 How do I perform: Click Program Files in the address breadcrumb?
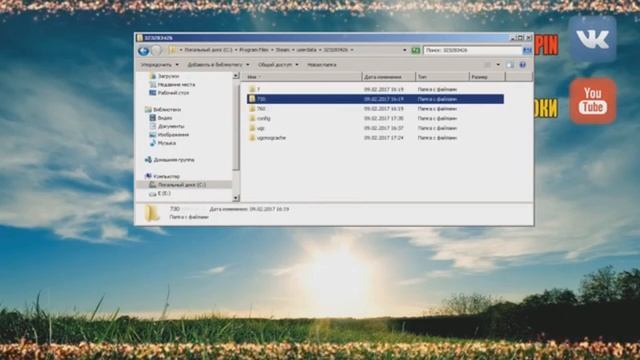click(x=253, y=50)
